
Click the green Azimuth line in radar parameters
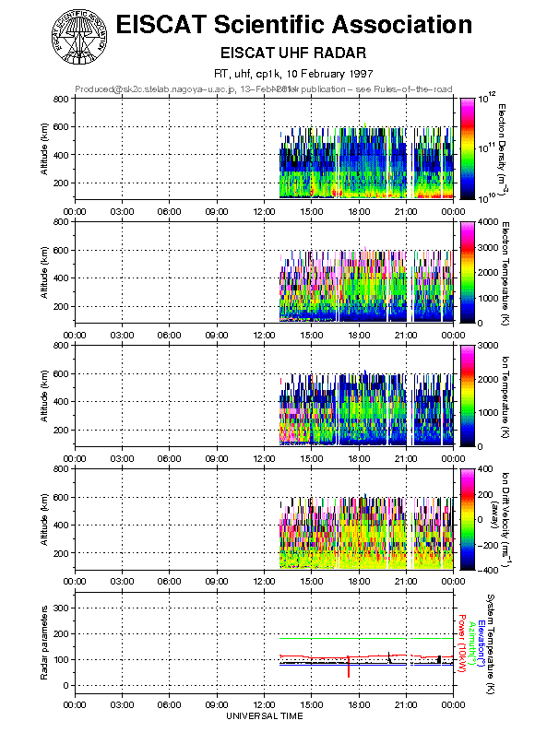[x=366, y=638]
